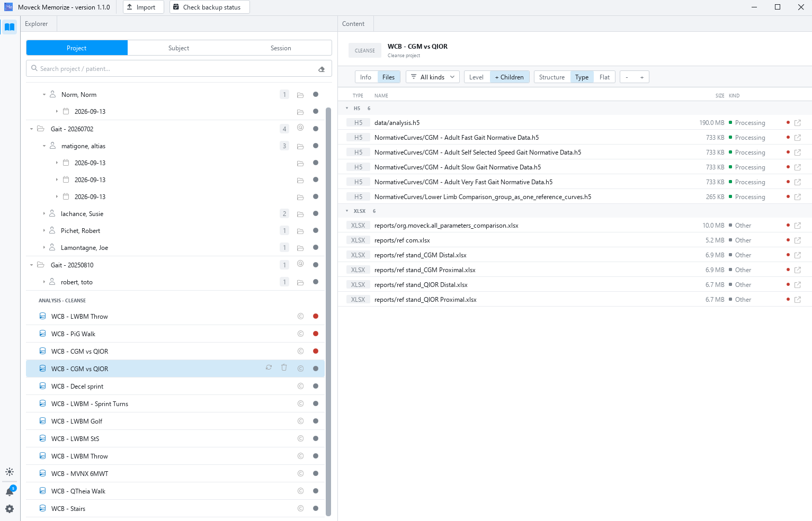Image resolution: width=812 pixels, height=521 pixels.
Task: Toggle the light theme sun icon
Action: coord(10,472)
